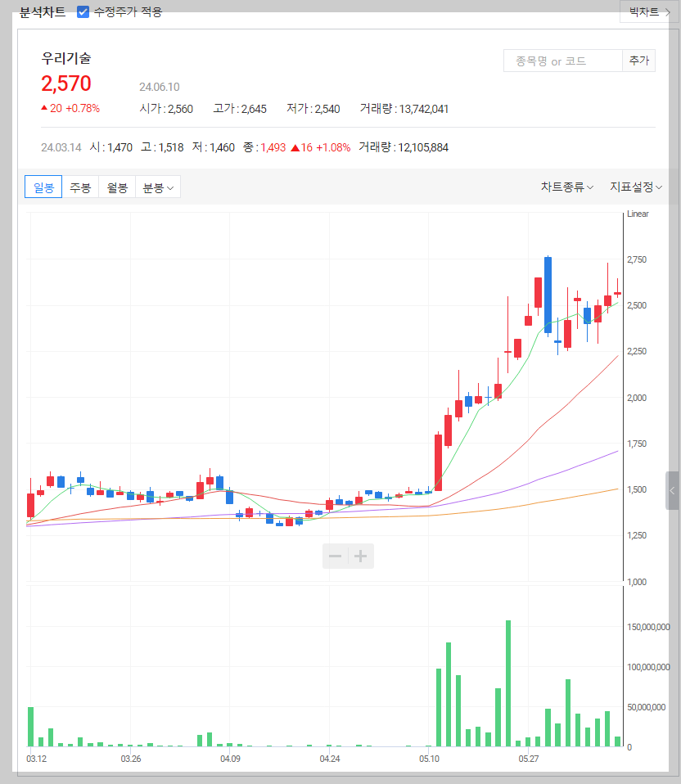Viewport: 681px width, 784px height.
Task: Expand the 분봉 dropdown
Action: pyautogui.click(x=158, y=187)
